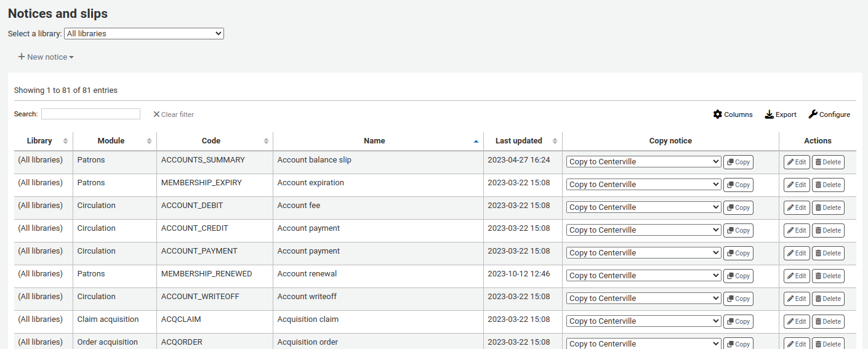The image size is (868, 349).
Task: Edit the Account balance slip notice
Action: [797, 162]
